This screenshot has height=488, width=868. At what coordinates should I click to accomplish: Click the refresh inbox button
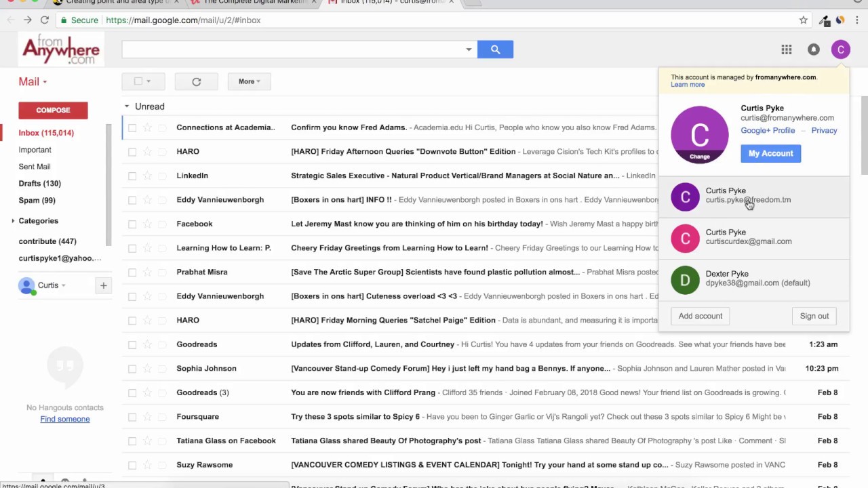point(196,81)
